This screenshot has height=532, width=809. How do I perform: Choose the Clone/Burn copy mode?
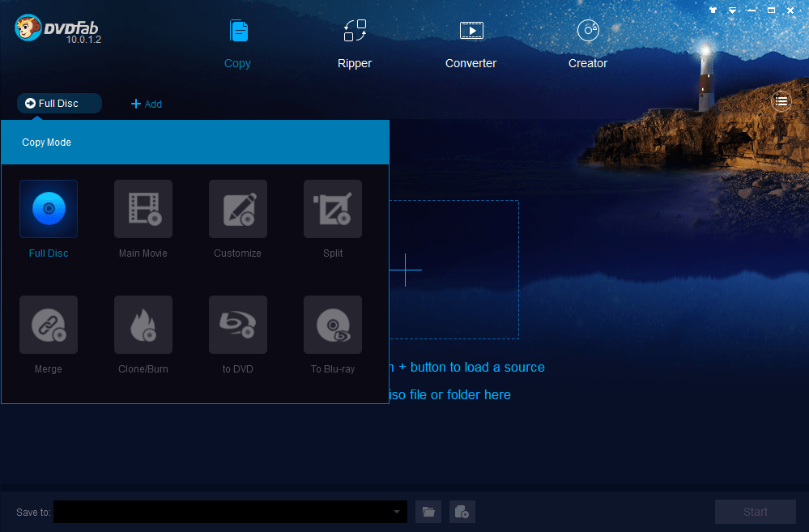point(143,324)
